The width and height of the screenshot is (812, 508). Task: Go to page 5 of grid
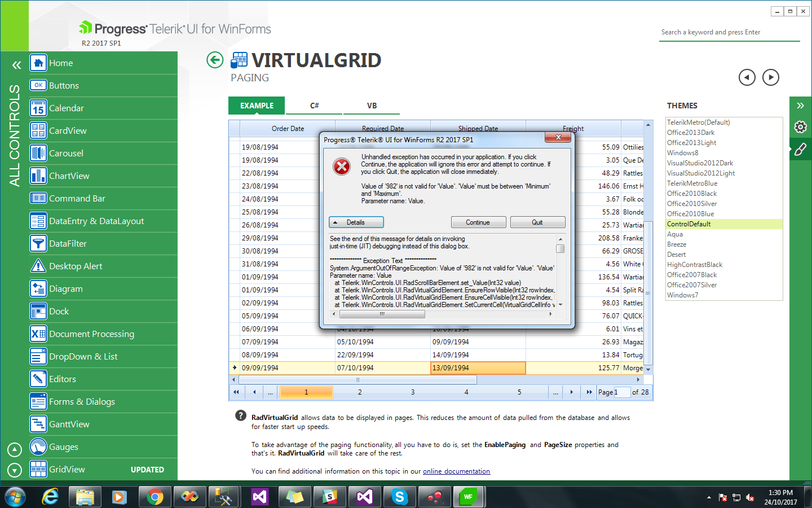[x=519, y=392]
